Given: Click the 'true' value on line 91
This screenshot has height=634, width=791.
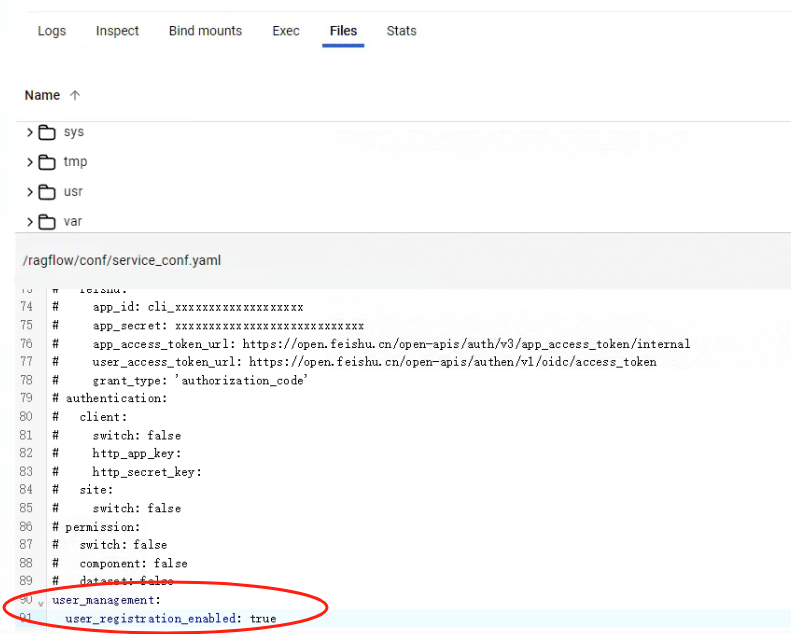Looking at the screenshot, I should pos(263,619).
